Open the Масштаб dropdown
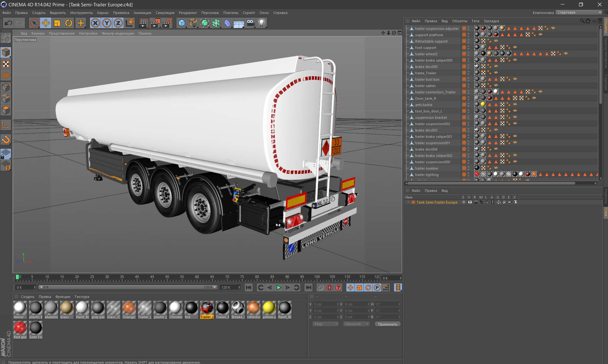Screen dimensions: 608x364 pos(356,324)
